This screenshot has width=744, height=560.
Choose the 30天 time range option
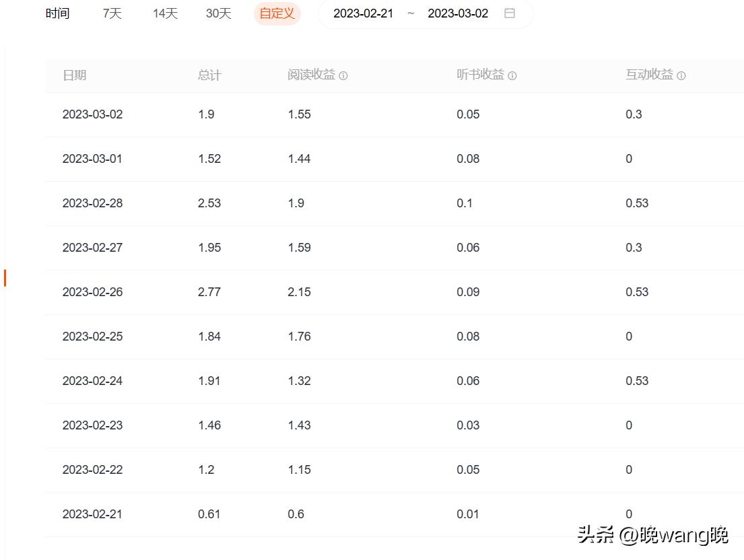coord(218,13)
